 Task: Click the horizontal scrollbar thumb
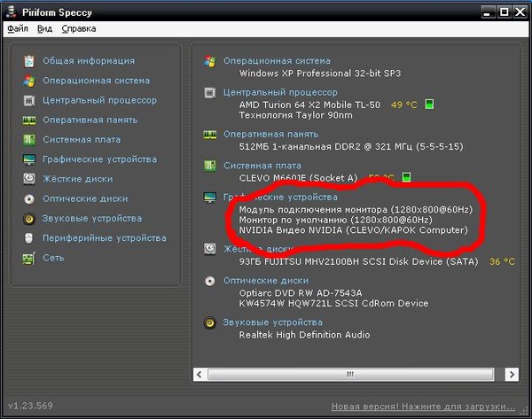click(x=350, y=375)
